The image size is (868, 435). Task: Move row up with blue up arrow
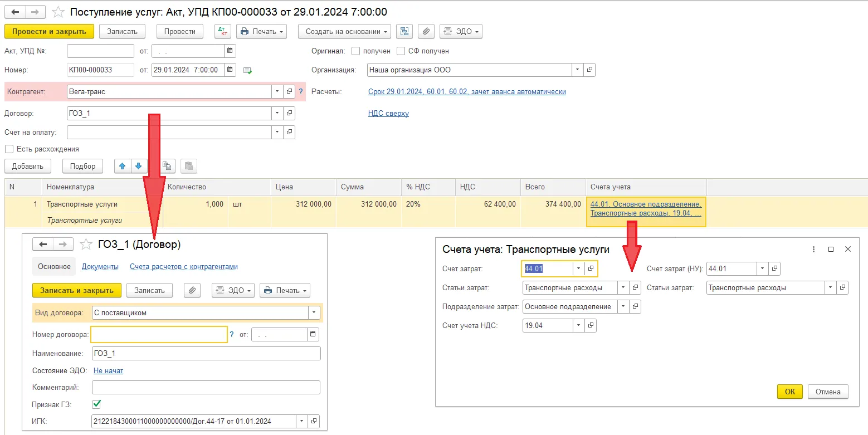click(x=123, y=166)
